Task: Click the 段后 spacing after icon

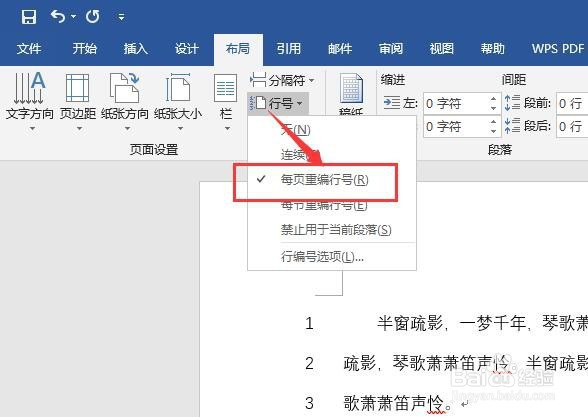Action: coord(512,126)
